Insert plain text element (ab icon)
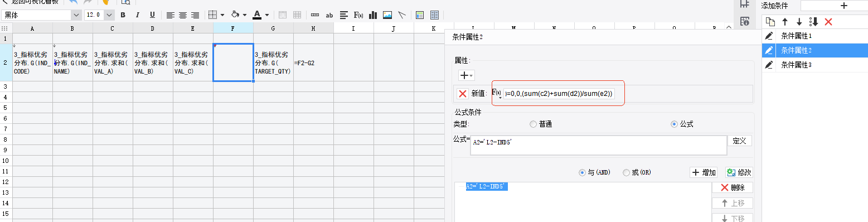The image size is (868, 222). pos(329,15)
